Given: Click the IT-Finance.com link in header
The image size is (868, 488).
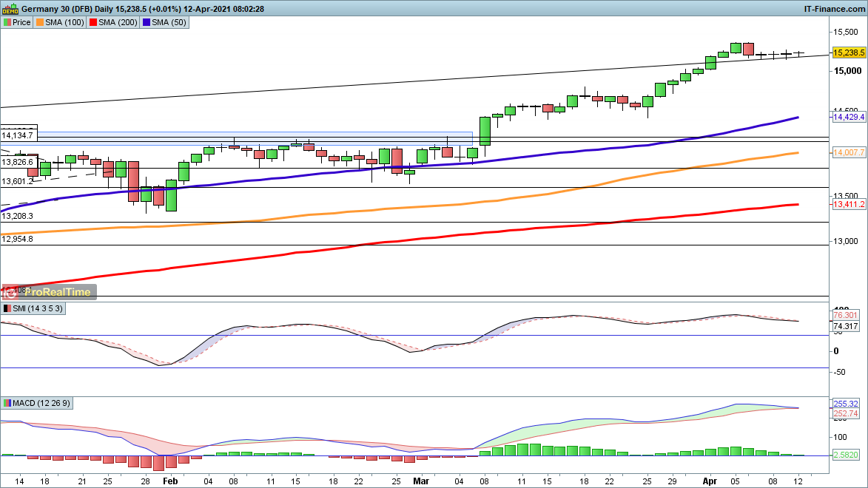Looking at the screenshot, I should tap(834, 9).
